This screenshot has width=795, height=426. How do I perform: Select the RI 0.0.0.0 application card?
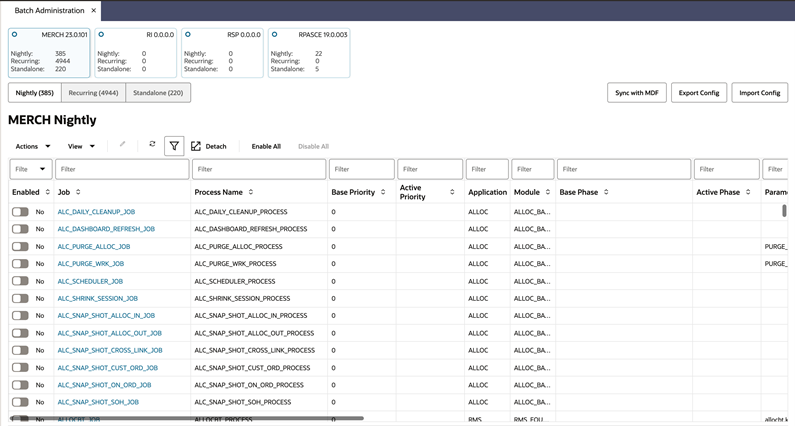(136, 53)
